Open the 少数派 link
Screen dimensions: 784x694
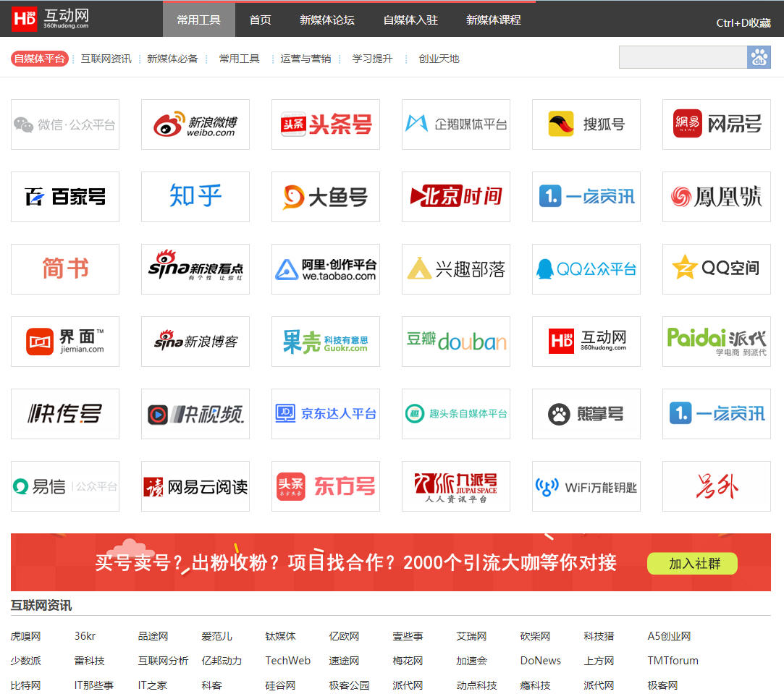click(x=25, y=661)
